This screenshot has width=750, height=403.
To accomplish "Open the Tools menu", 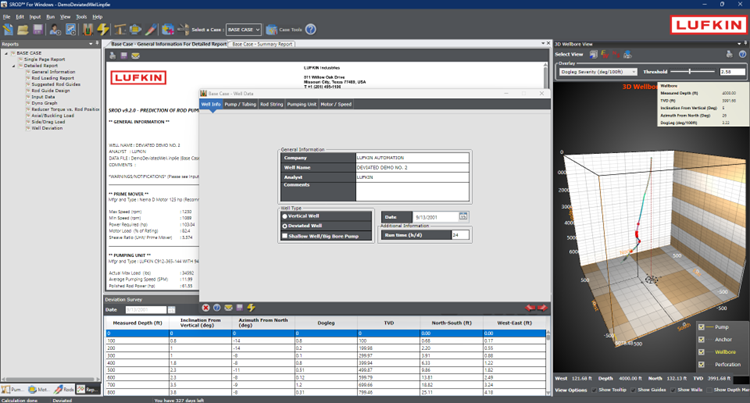I will click(x=82, y=17).
